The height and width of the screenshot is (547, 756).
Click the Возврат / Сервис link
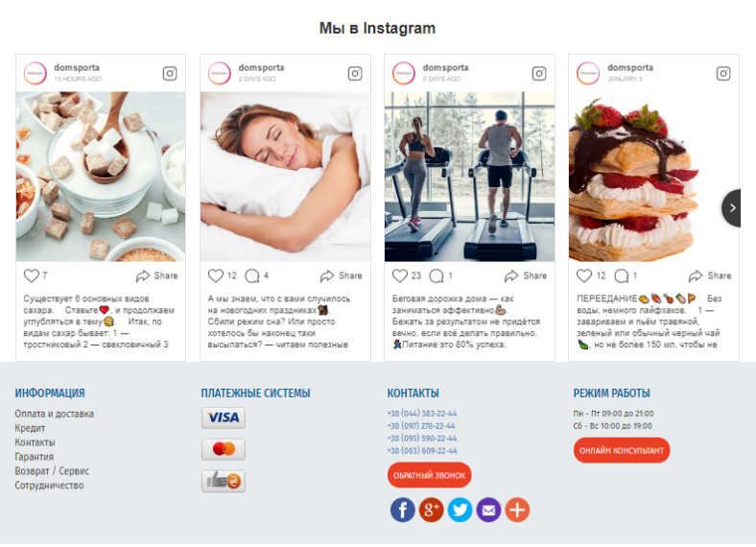52,471
